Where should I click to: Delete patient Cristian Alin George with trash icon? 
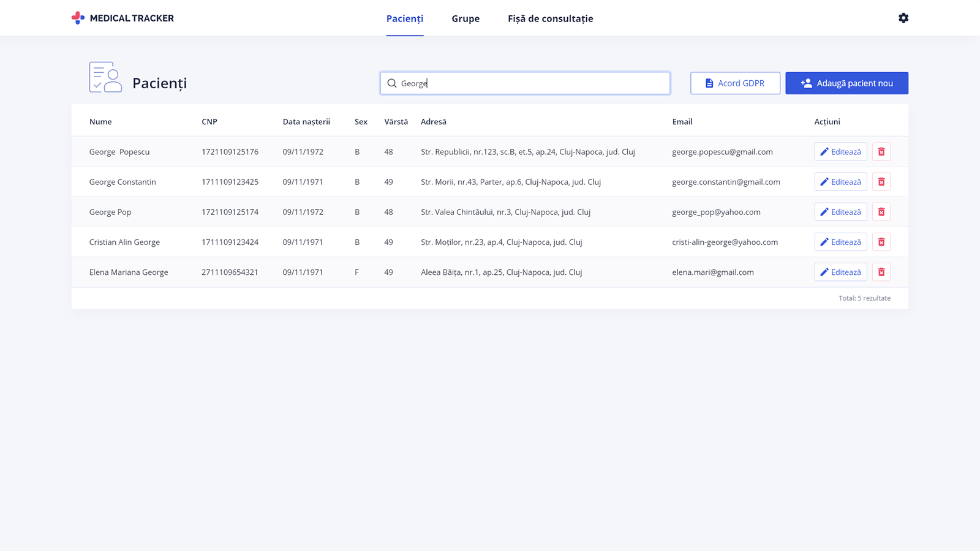881,242
